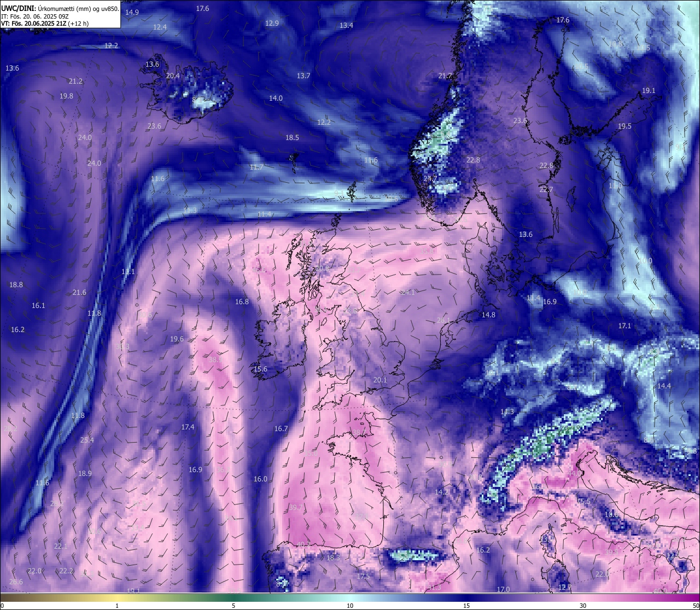Select the 21.7 value on Norway coast

(x=445, y=75)
